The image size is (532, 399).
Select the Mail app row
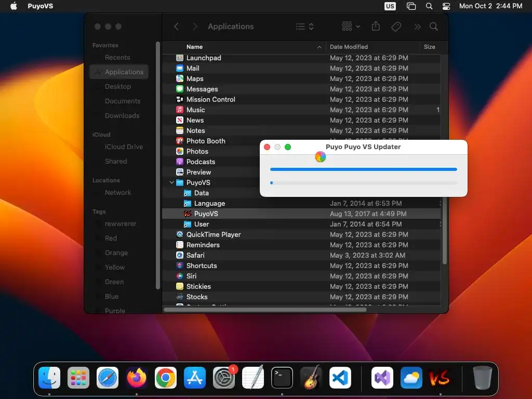point(301,68)
